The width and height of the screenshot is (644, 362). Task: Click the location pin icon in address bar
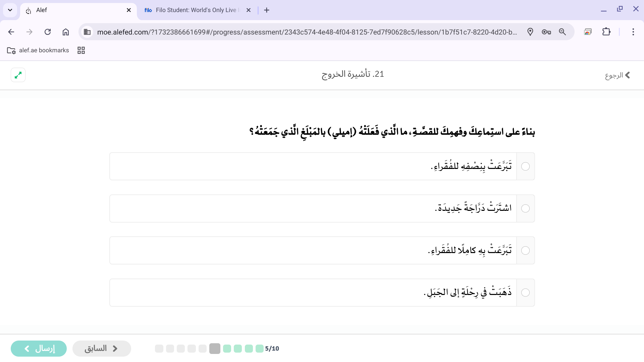tap(530, 32)
